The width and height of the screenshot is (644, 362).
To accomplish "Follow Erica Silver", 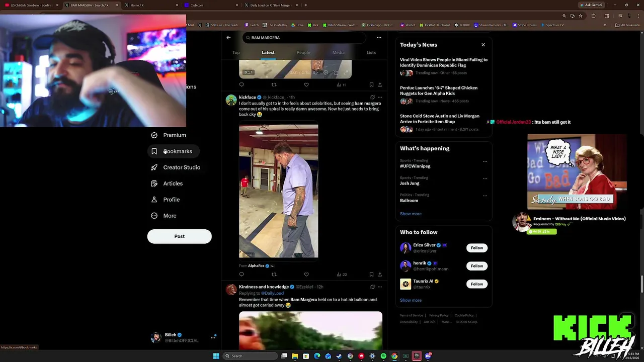I will point(477,248).
